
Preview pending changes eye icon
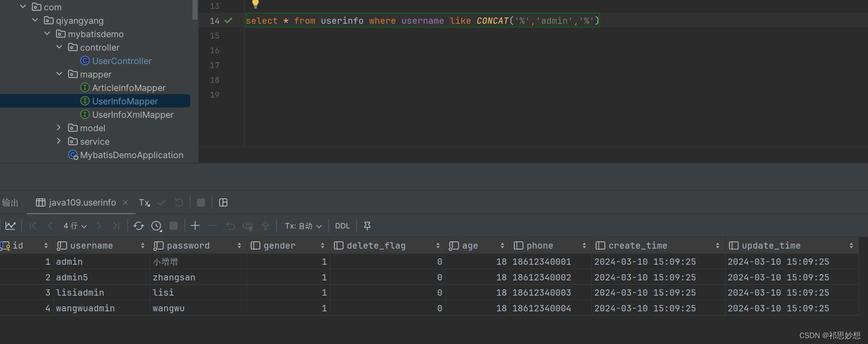pyautogui.click(x=248, y=226)
